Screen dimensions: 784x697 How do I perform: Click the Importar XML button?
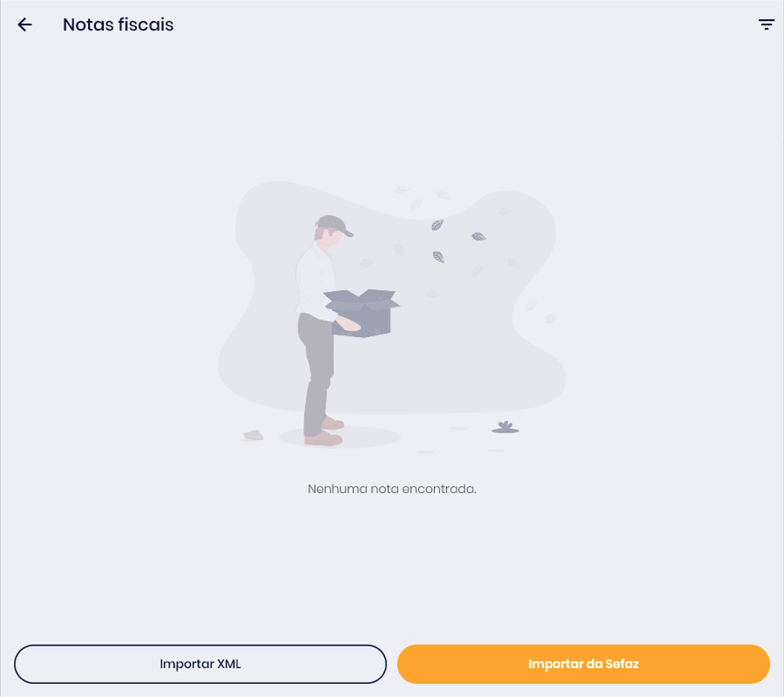pos(200,664)
